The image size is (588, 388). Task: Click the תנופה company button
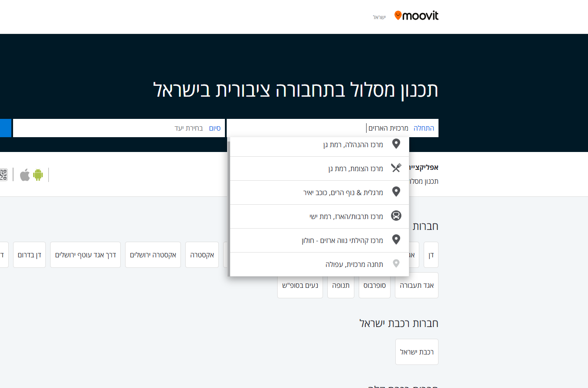tap(340, 285)
